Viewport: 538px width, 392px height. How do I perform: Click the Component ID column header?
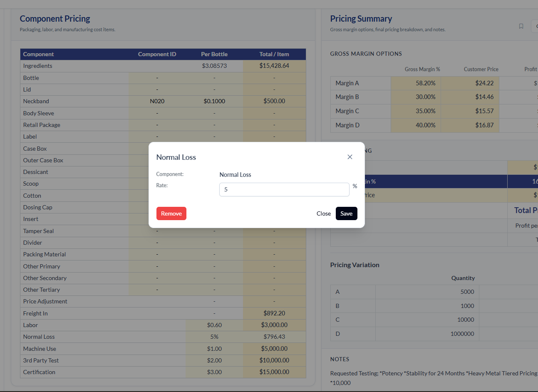[x=157, y=54]
